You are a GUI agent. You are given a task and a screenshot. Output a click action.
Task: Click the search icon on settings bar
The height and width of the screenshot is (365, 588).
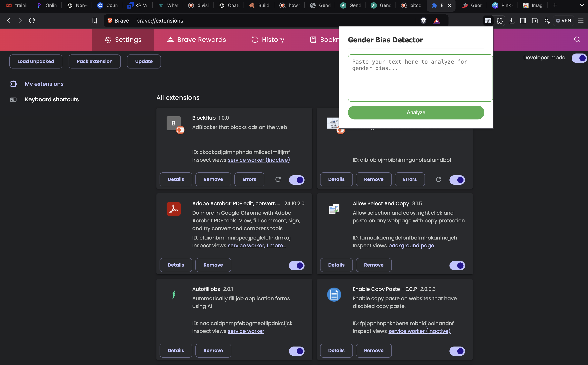[x=577, y=39]
